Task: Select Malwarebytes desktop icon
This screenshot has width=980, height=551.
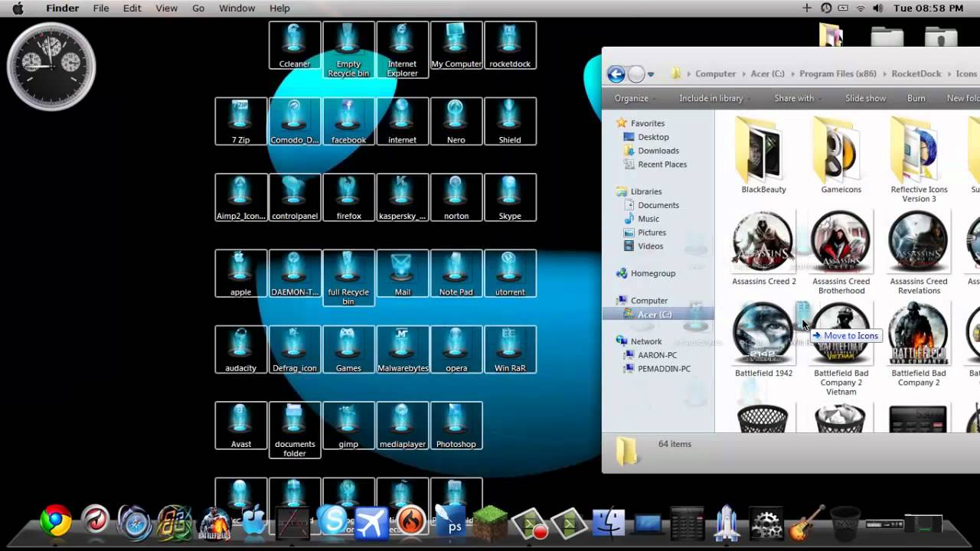Action: (403, 349)
